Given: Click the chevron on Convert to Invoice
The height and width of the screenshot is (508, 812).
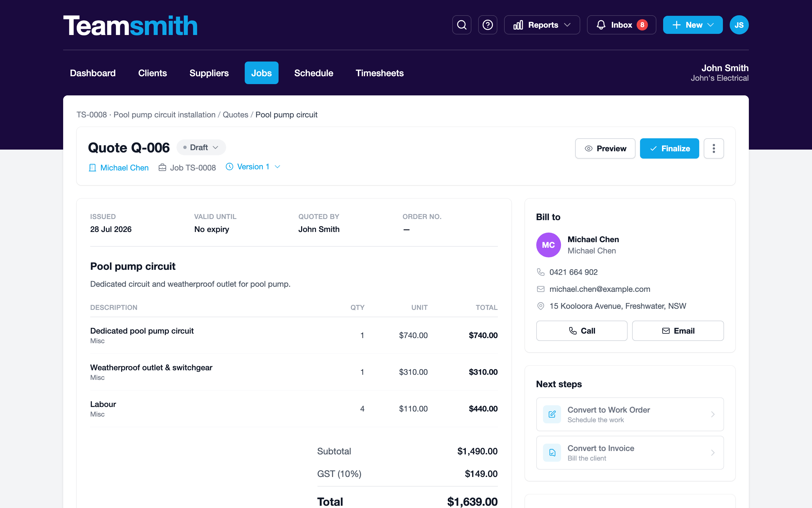Looking at the screenshot, I should pos(713,453).
